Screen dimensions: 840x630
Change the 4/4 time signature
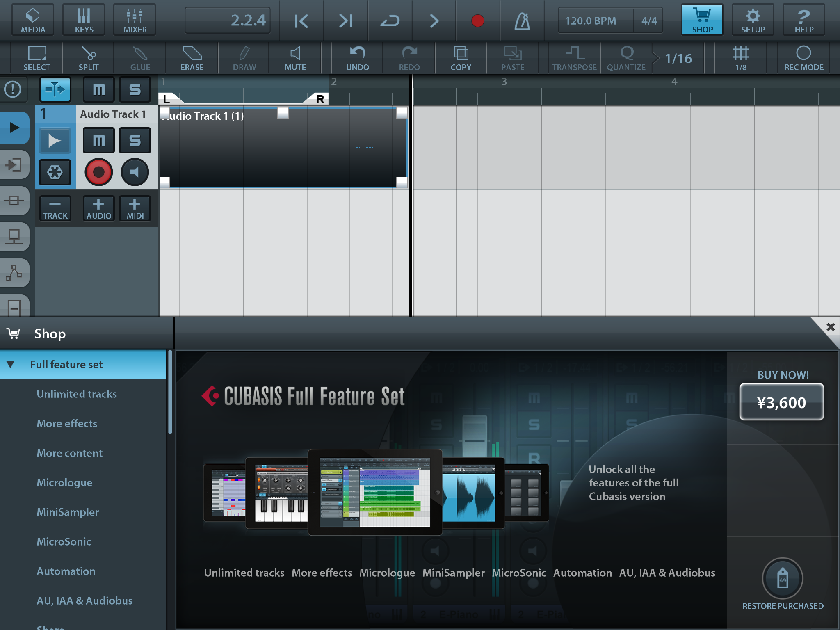pyautogui.click(x=649, y=21)
